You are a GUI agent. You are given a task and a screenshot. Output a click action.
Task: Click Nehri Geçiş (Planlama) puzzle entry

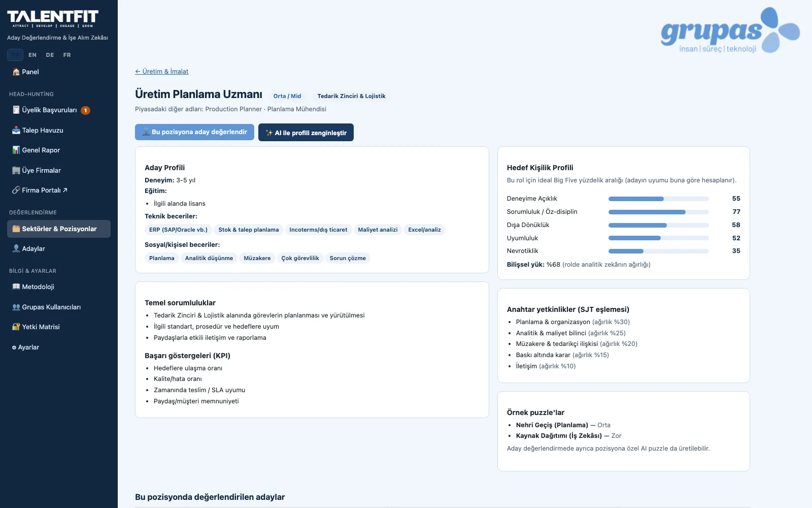(563, 425)
